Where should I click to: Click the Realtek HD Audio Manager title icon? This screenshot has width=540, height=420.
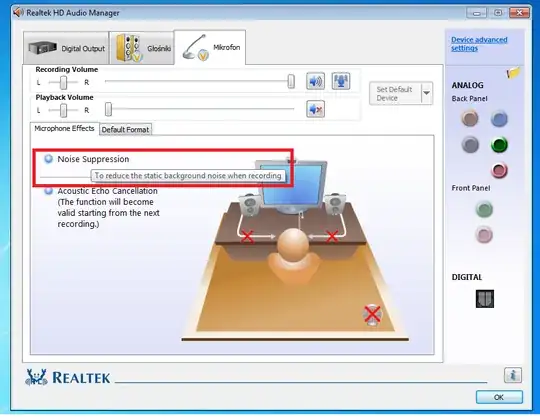click(x=18, y=13)
